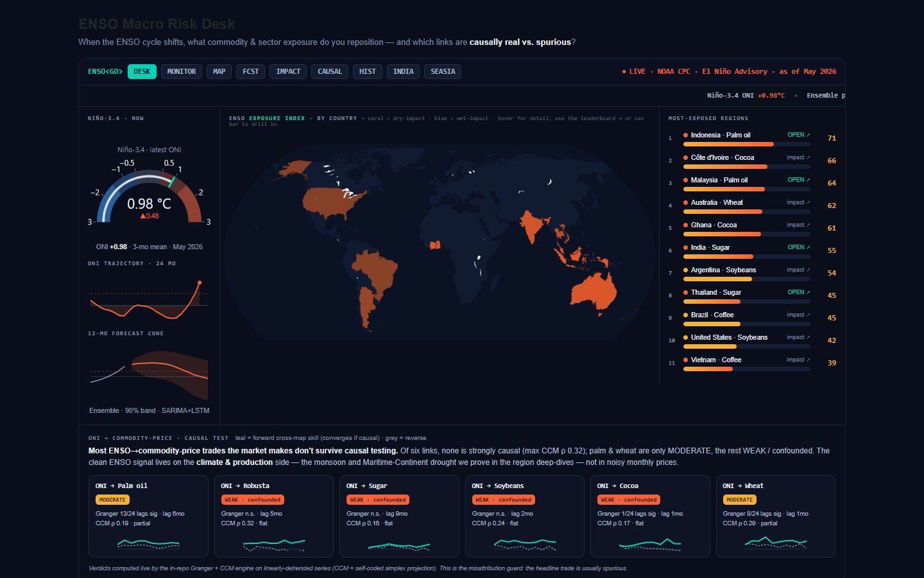Viewport: 924px width, 578px height.
Task: Click MODERATE badge on Palm oil card
Action: (x=112, y=500)
